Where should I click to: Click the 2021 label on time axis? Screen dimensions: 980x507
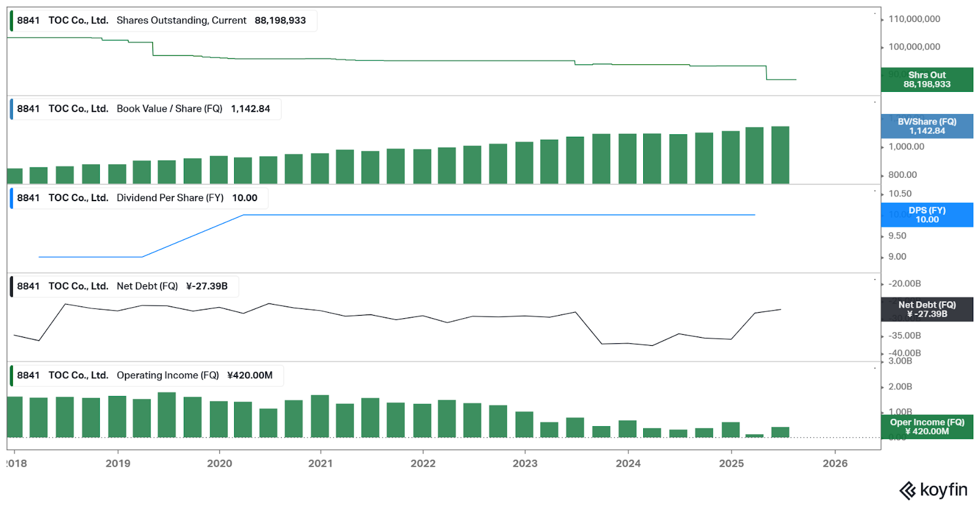[320, 463]
